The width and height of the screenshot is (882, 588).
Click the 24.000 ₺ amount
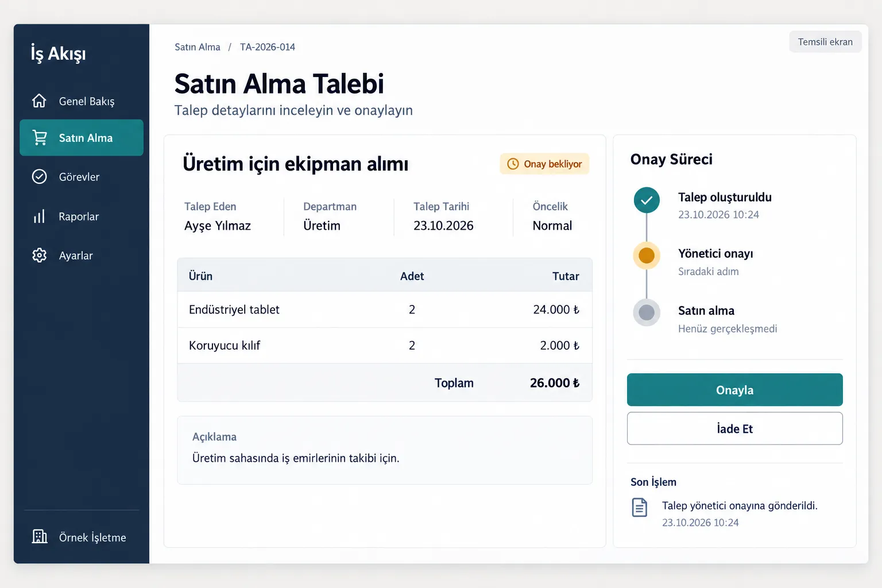(x=556, y=310)
